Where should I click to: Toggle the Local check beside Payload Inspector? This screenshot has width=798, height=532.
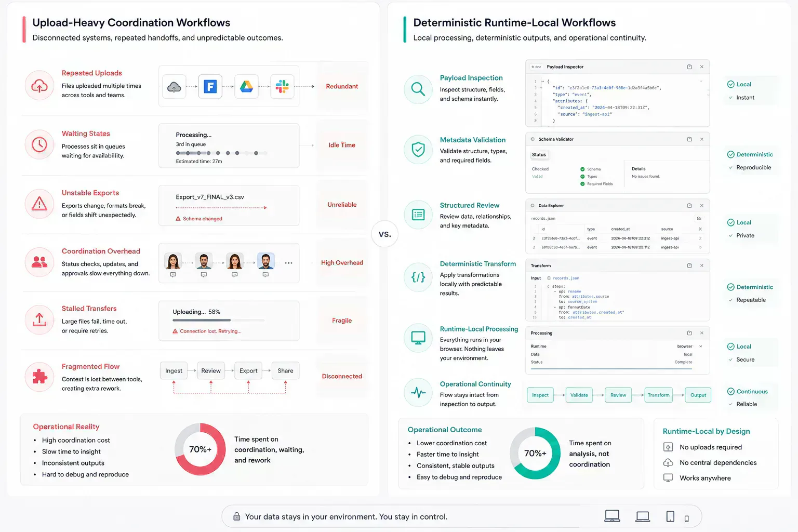[x=730, y=84]
